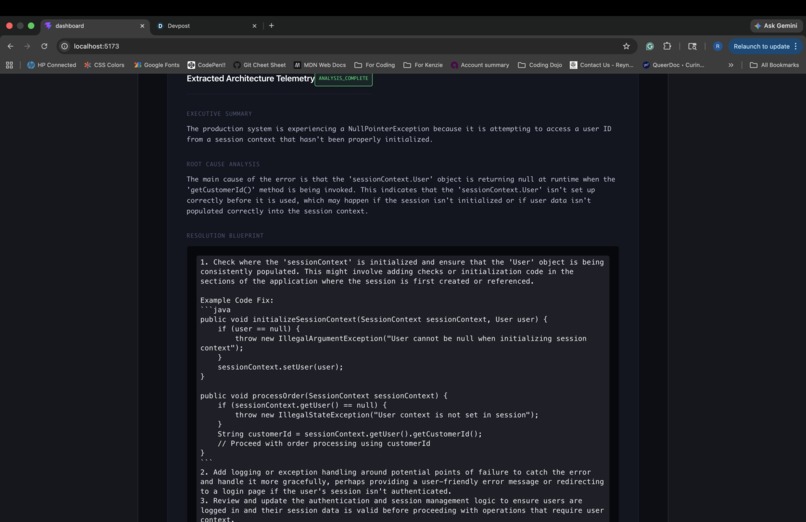Image resolution: width=806 pixels, height=522 pixels.
Task: Click the ROOT CAUSE ANALYSIS label
Action: 223,164
